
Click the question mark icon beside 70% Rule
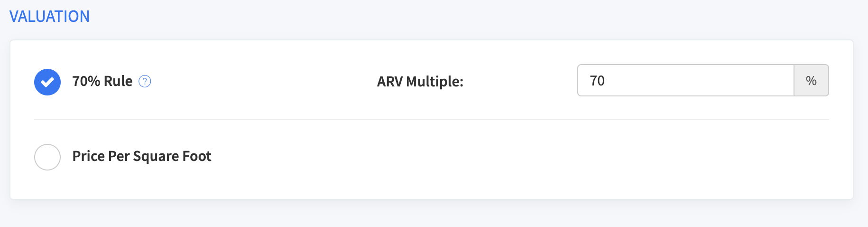pyautogui.click(x=145, y=82)
